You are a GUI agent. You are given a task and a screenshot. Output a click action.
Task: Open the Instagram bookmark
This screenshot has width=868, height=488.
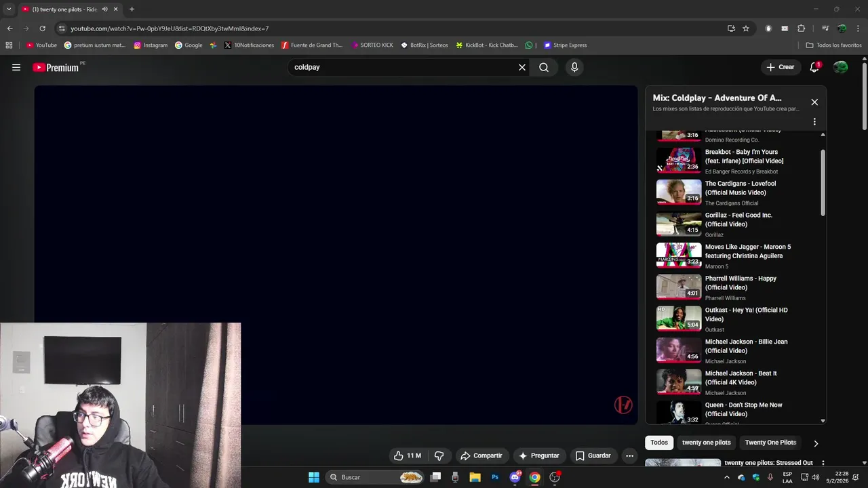tap(151, 45)
